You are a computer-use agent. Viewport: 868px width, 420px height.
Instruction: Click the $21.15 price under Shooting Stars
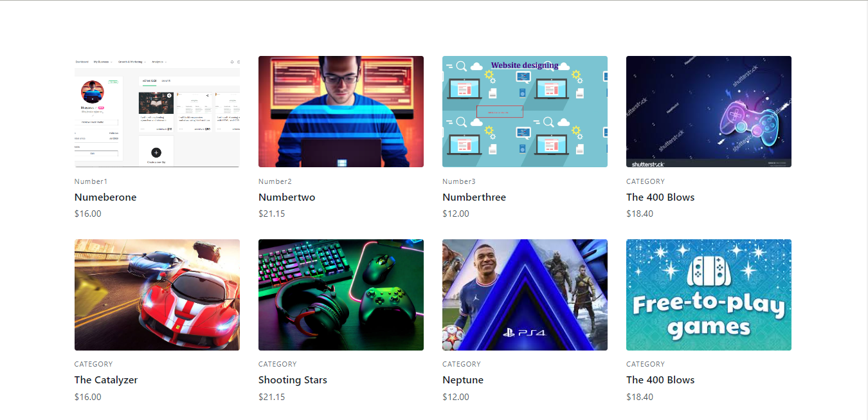tap(272, 397)
